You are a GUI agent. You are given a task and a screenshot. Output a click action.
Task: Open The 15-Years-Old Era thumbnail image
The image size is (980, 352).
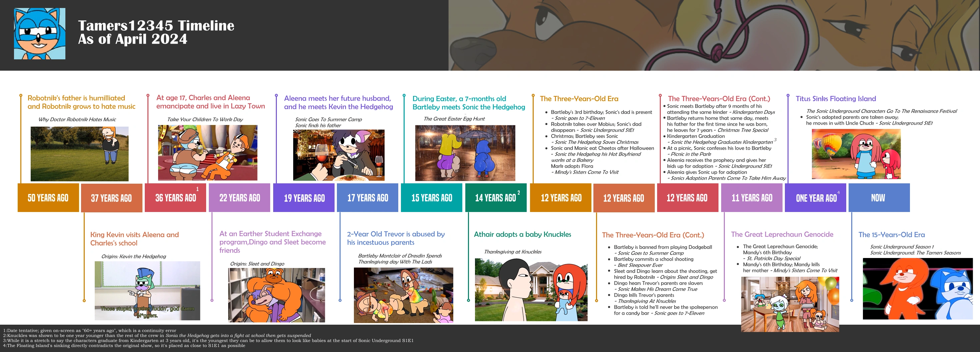click(x=917, y=289)
